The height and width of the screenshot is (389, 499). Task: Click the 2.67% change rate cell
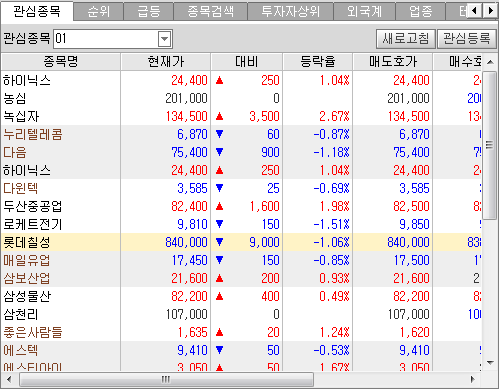pos(334,116)
